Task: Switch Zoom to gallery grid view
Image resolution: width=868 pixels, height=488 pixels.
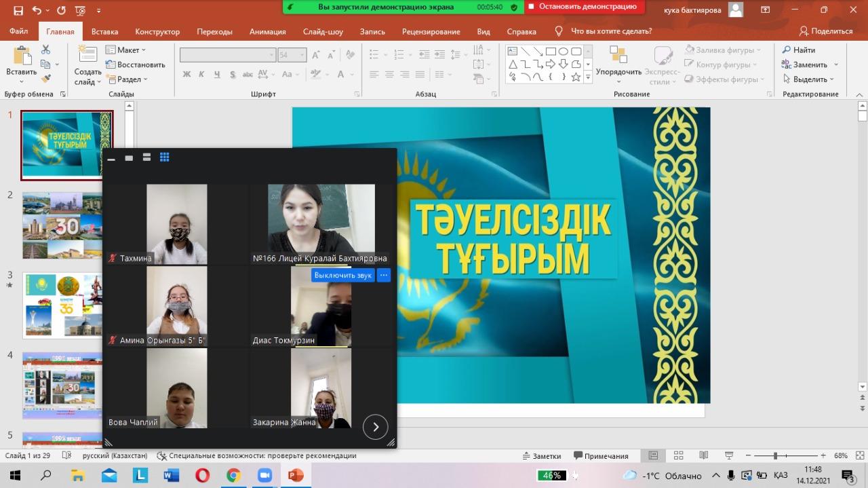Action: [x=165, y=157]
